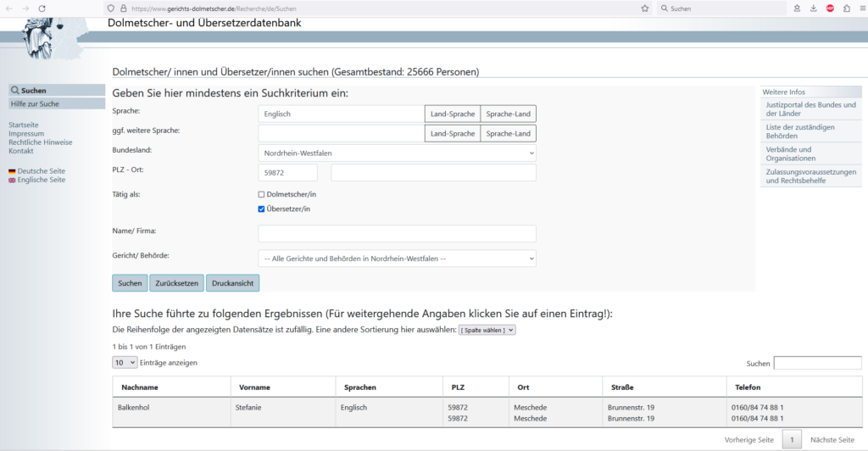The image size is (868, 451).
Task: Open Justizportal des Bundes und der Länder
Action: (x=810, y=109)
